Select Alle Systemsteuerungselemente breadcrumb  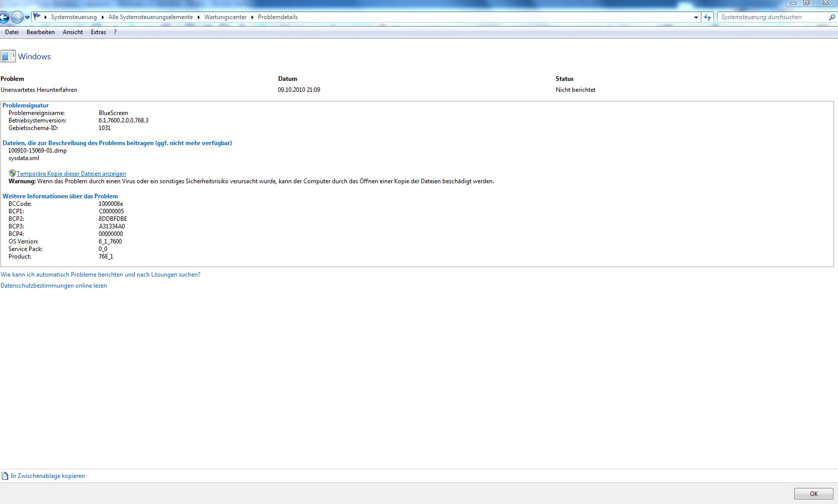click(x=151, y=17)
